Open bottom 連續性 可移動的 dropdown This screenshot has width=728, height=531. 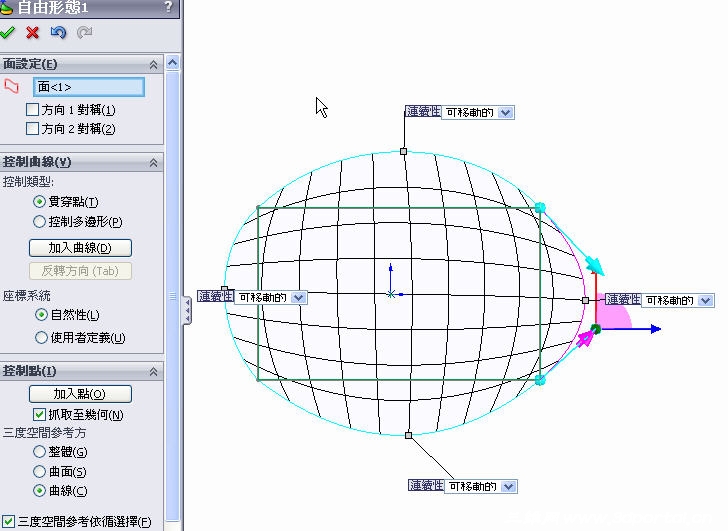click(509, 486)
